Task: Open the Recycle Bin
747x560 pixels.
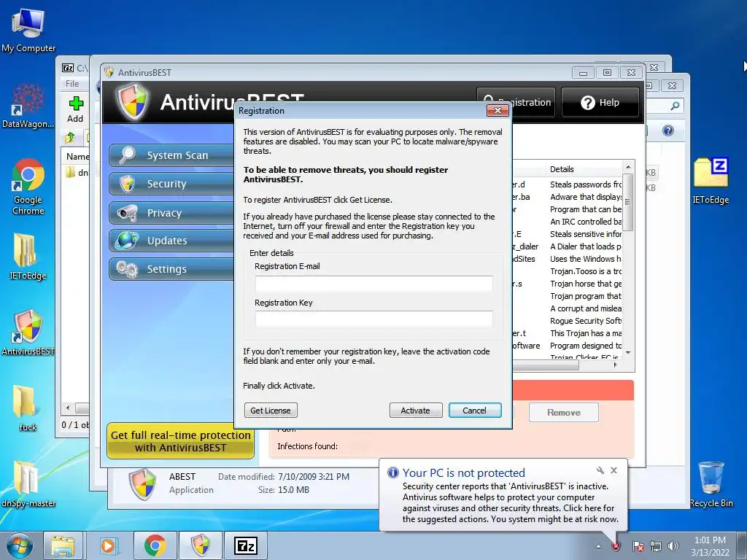Action: (711, 484)
